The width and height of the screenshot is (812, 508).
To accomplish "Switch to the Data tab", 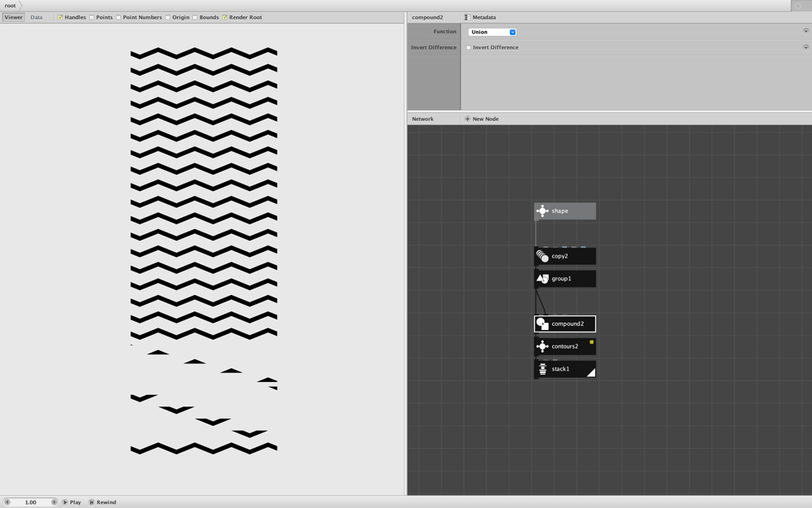I will coord(37,17).
